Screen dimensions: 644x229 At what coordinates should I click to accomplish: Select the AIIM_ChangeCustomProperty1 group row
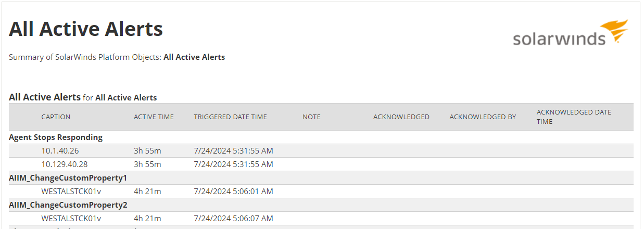pos(321,178)
